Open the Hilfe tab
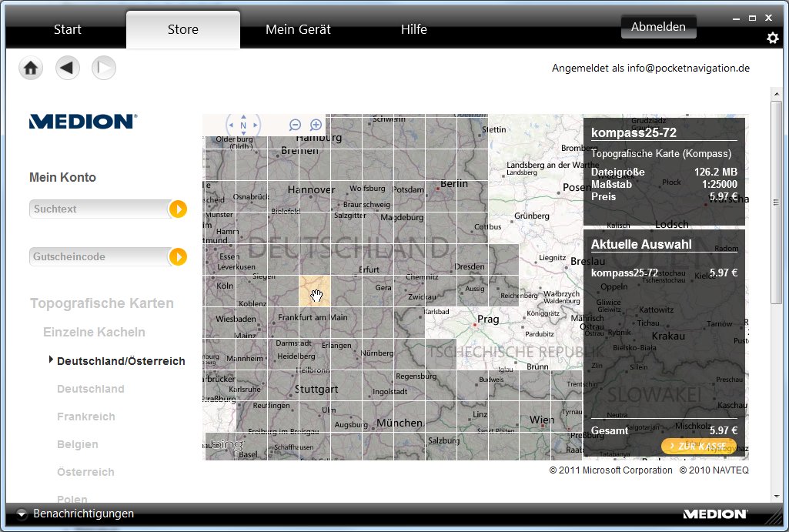The image size is (789, 532). (413, 30)
